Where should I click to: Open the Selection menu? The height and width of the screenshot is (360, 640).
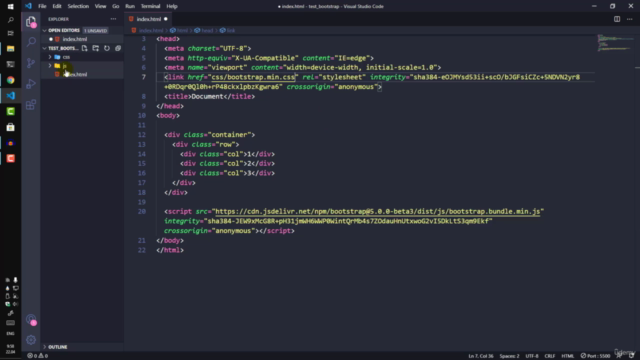point(78,6)
